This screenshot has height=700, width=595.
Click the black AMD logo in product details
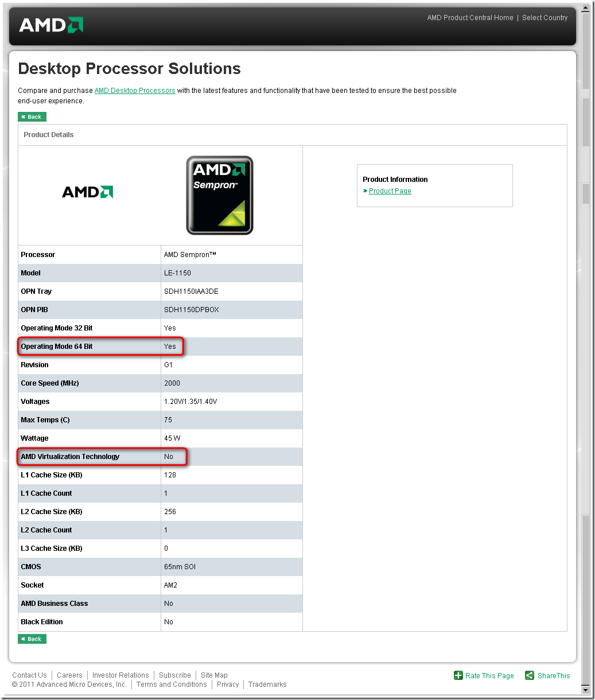pyautogui.click(x=87, y=192)
